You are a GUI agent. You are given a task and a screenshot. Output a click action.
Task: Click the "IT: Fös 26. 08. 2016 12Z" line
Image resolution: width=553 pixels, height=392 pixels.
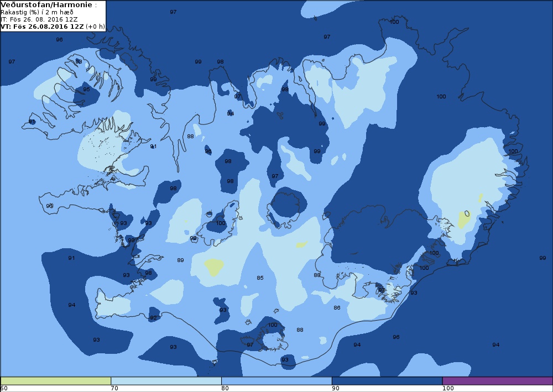click(x=39, y=19)
